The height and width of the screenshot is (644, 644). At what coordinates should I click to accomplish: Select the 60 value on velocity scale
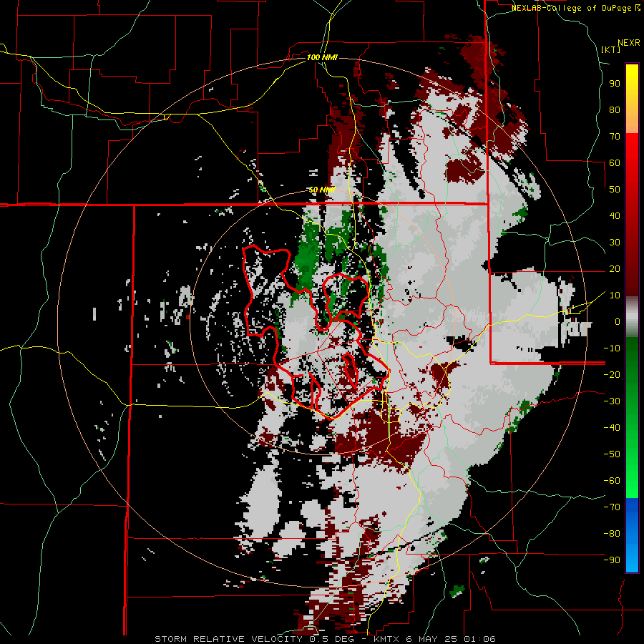[x=615, y=162]
